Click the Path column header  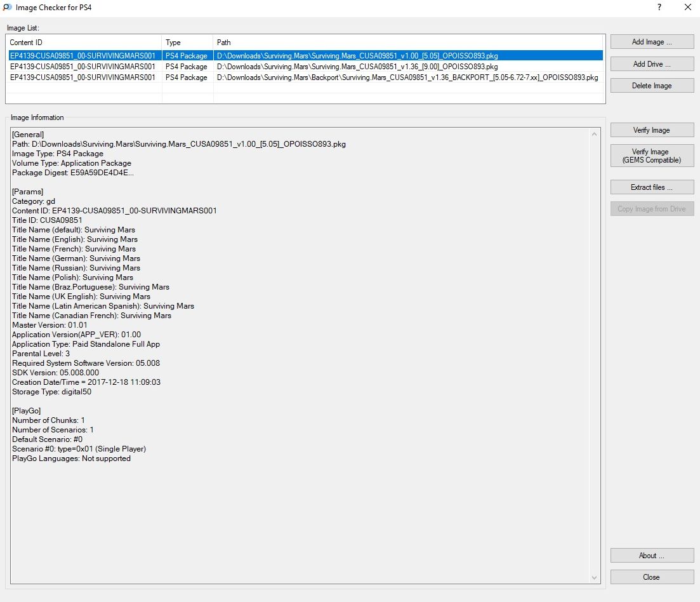click(408, 43)
